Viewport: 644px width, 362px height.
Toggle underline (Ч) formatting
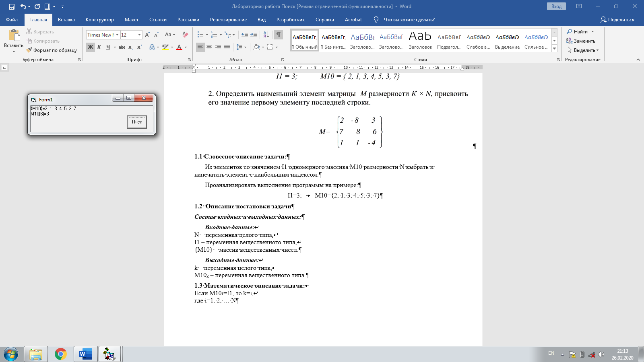click(x=108, y=47)
